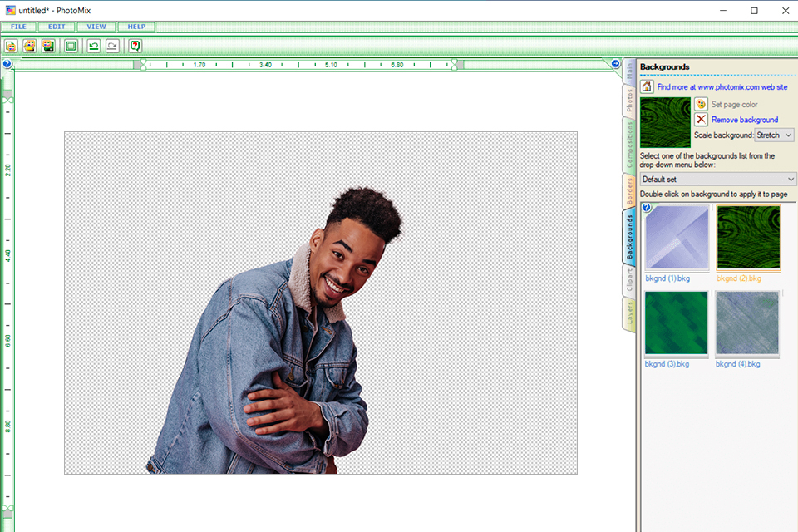Select the bkgnd (2).bkg green swirl thumbnail
The width and height of the screenshot is (798, 532).
click(748, 237)
